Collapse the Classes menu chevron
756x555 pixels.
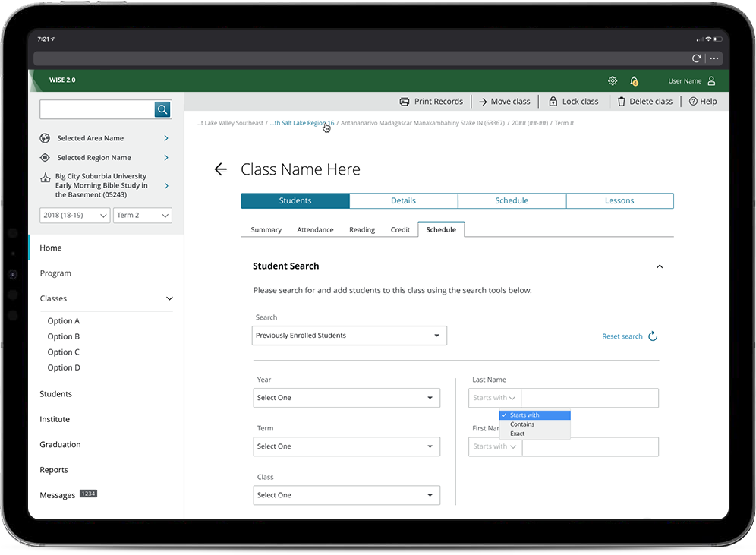(x=169, y=298)
